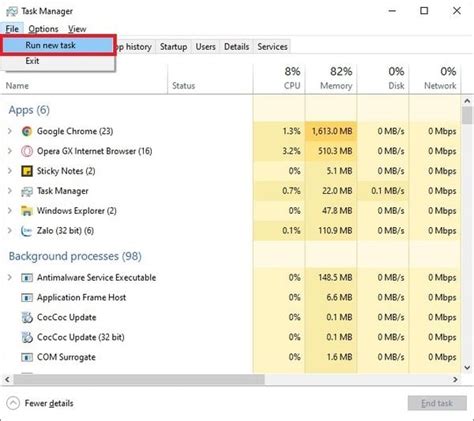Select the Background processes (98) header
Screen dimensions: 474x421
[x=75, y=256]
